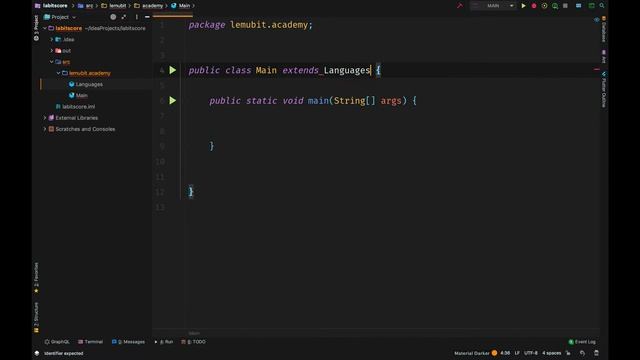Open the Ant tool window on right edge
The width and height of the screenshot is (640, 360).
point(604,56)
